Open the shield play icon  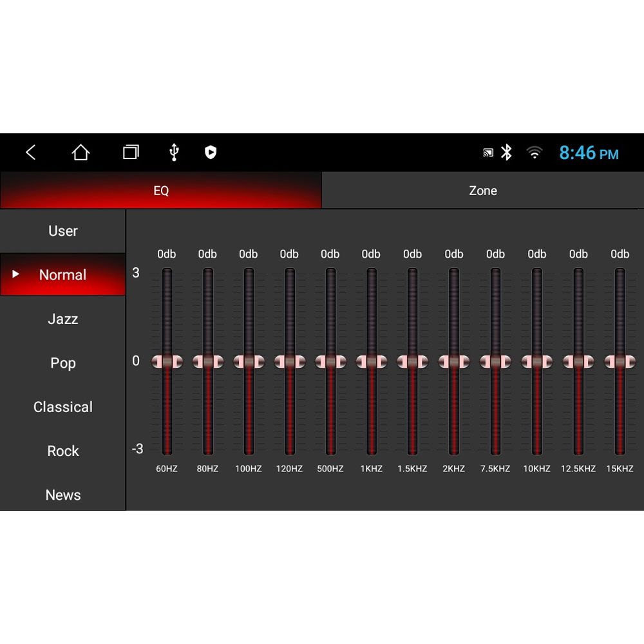point(211,153)
